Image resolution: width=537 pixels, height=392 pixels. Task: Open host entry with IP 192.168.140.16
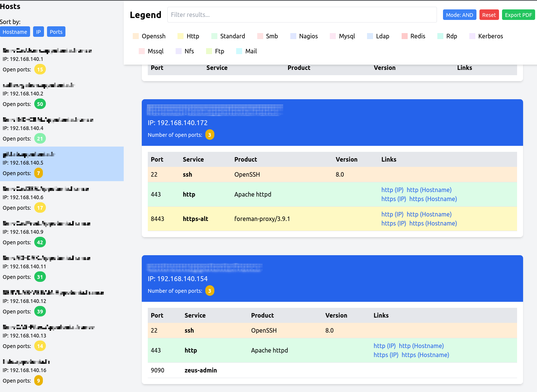click(x=62, y=371)
